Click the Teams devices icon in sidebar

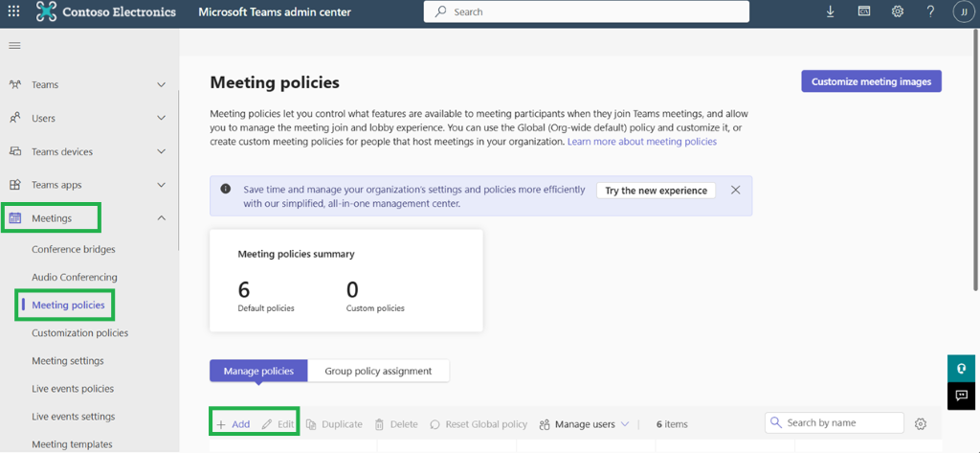pyautogui.click(x=15, y=151)
